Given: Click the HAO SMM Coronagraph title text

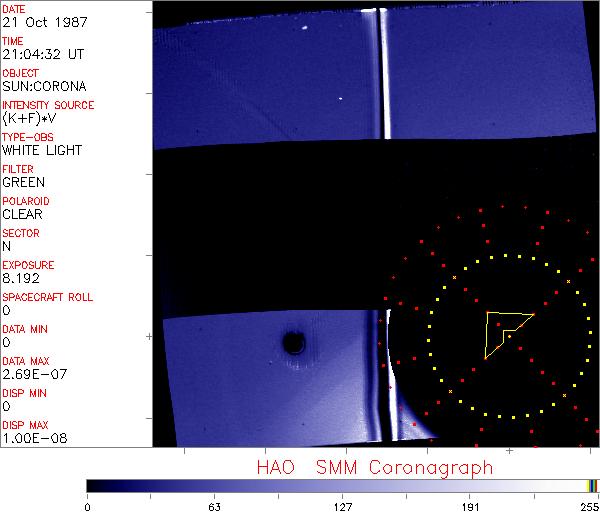Looking at the screenshot, I should [374, 467].
